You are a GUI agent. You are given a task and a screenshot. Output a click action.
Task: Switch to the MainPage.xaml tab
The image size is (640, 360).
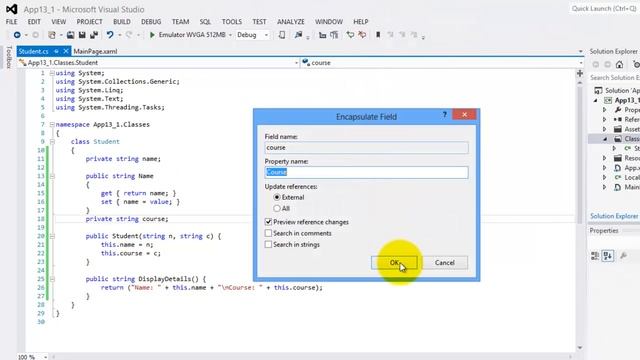pyautogui.click(x=95, y=51)
